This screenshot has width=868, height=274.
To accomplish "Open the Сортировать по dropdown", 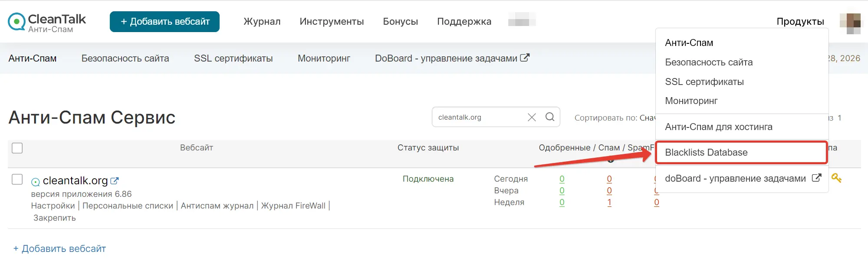I will point(615,118).
